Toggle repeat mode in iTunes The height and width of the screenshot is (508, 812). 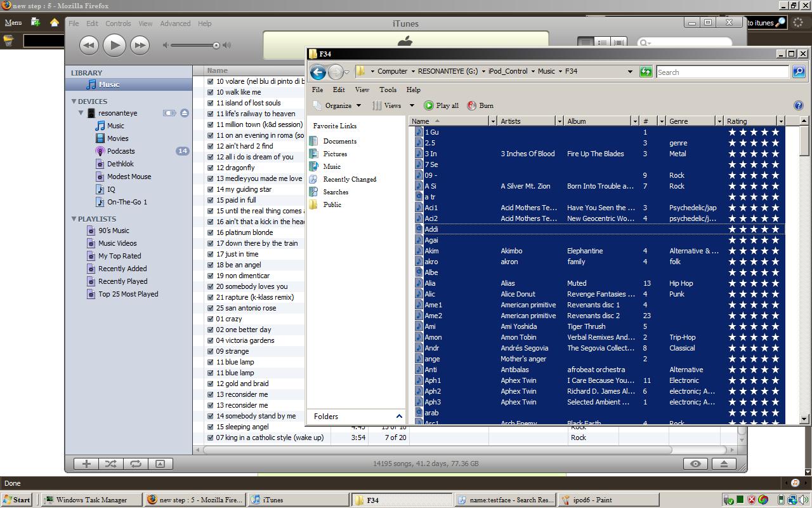click(x=135, y=464)
